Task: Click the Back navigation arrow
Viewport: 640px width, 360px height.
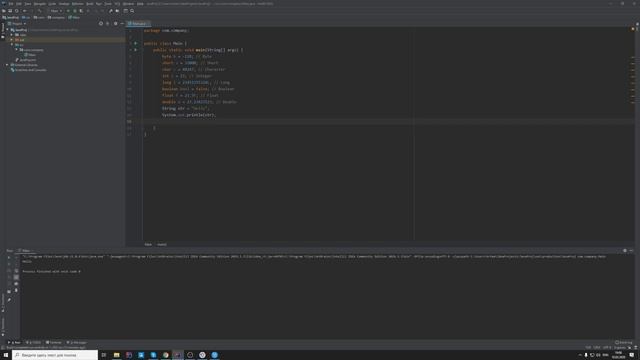Action: 24,11
